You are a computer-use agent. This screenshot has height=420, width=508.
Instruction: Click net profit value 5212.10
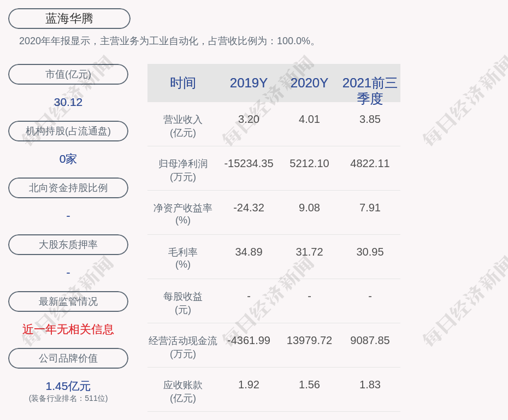[x=309, y=163]
